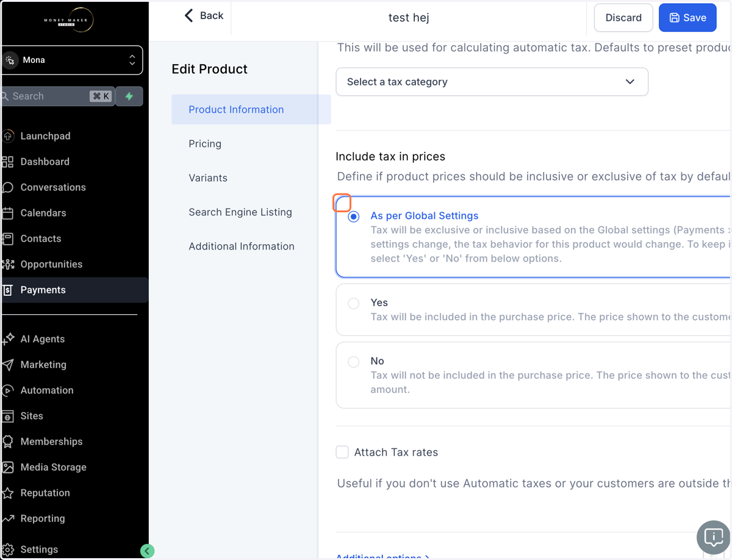Open the Opportunities icon in sidebar
Screen dimensions: 732x560
(7, 264)
